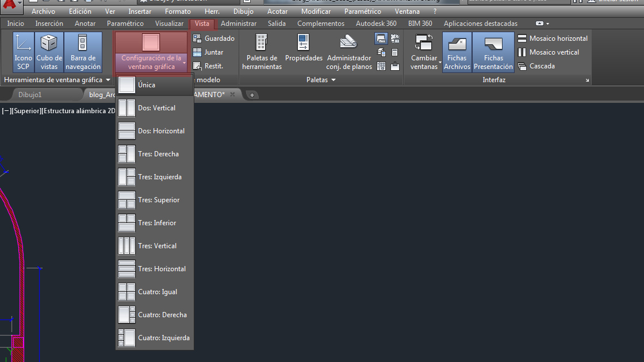Image resolution: width=644 pixels, height=362 pixels.
Task: Pick Tres: Izquierda viewport layout
Action: point(155,177)
